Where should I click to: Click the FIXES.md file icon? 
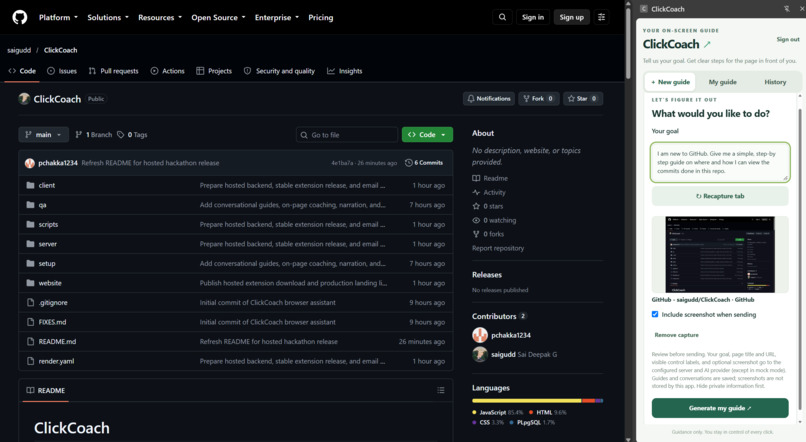coord(30,322)
